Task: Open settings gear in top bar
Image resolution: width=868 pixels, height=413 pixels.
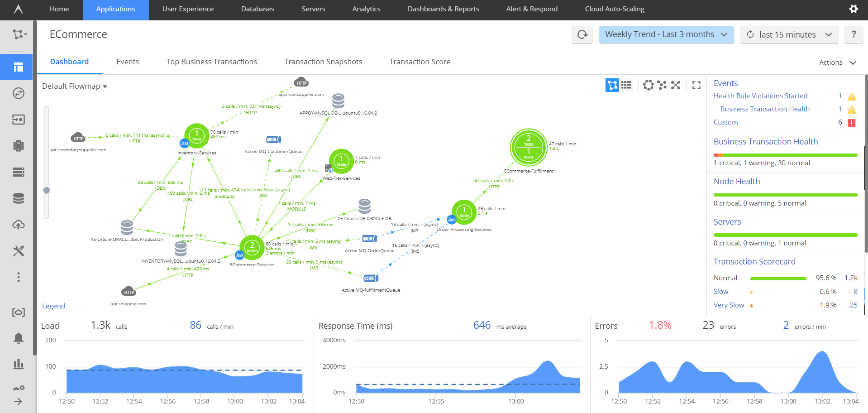Action: pyautogui.click(x=853, y=9)
